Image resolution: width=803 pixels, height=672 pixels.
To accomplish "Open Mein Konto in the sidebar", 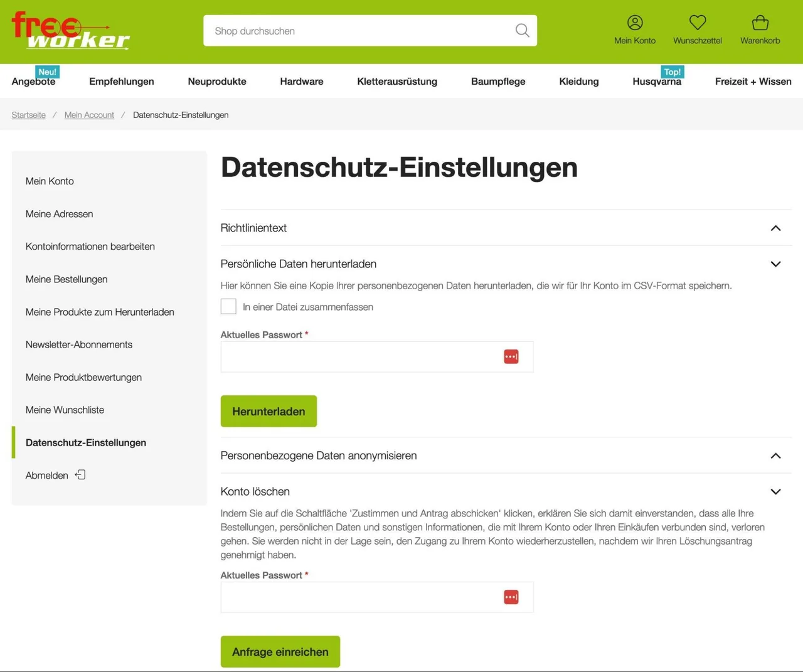I will (x=50, y=181).
